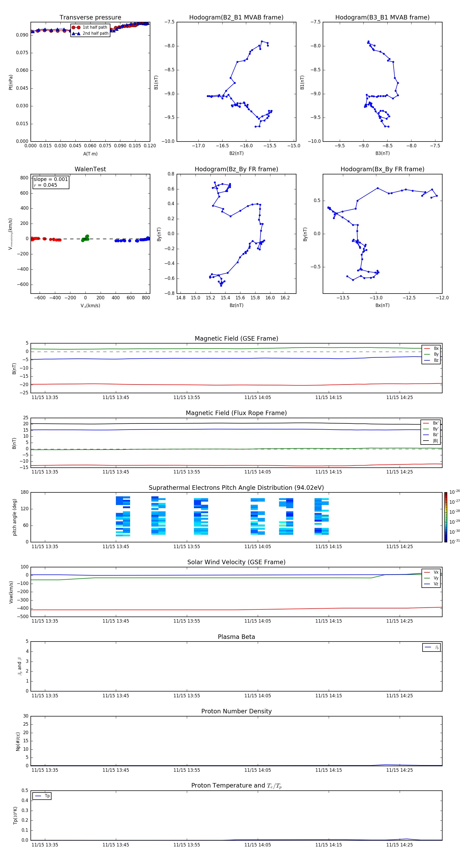The height and width of the screenshot is (868, 473).
Task: Click the 'Tp' legend entry
Action: pos(42,796)
